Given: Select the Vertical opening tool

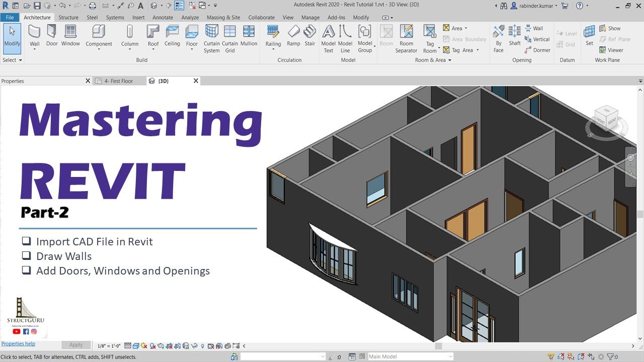Looking at the screenshot, I should 537,39.
